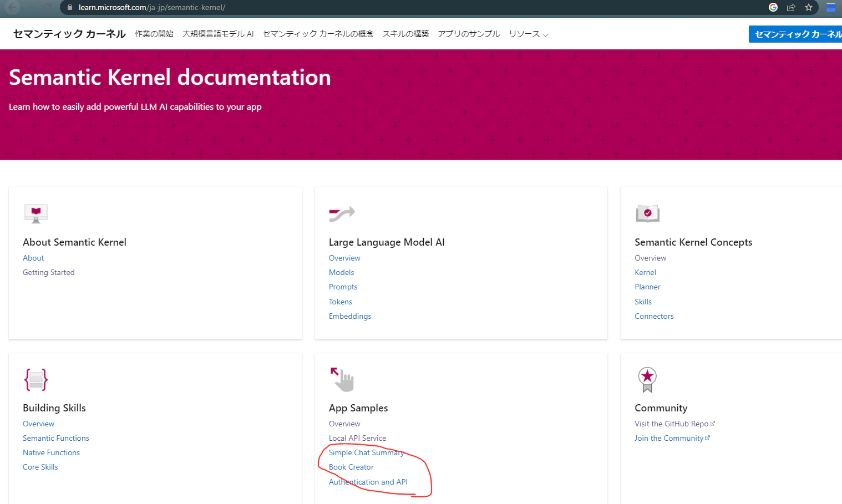Viewport: 842px width, 504px height.
Task: Open the セマンティック カーネルの概念 nav item
Action: tap(318, 34)
